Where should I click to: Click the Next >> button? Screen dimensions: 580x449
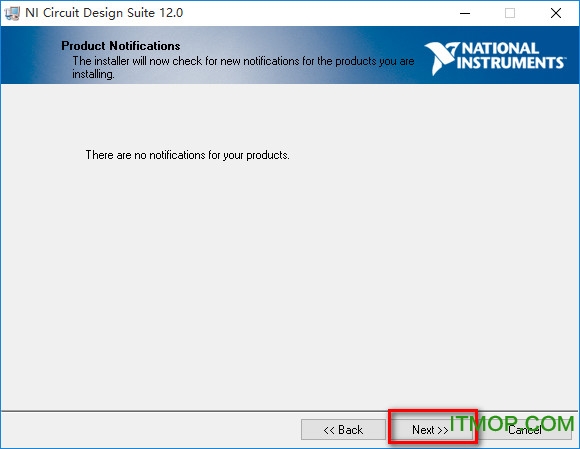(x=431, y=429)
